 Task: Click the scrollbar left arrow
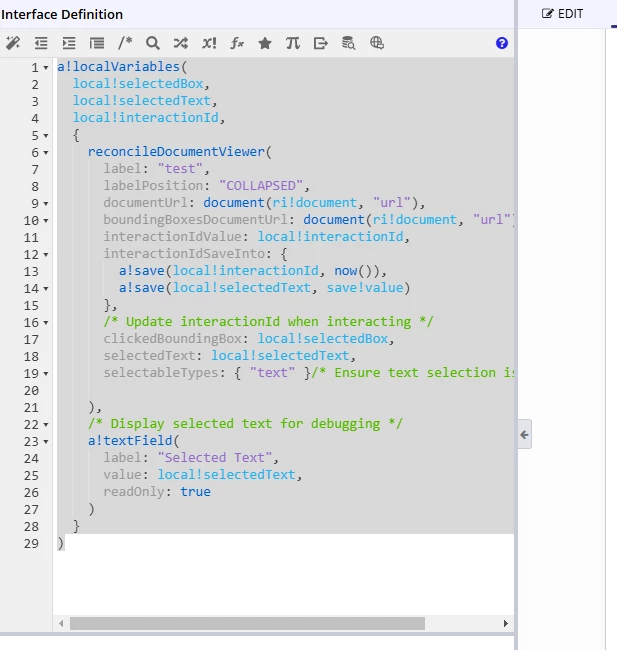pos(61,623)
